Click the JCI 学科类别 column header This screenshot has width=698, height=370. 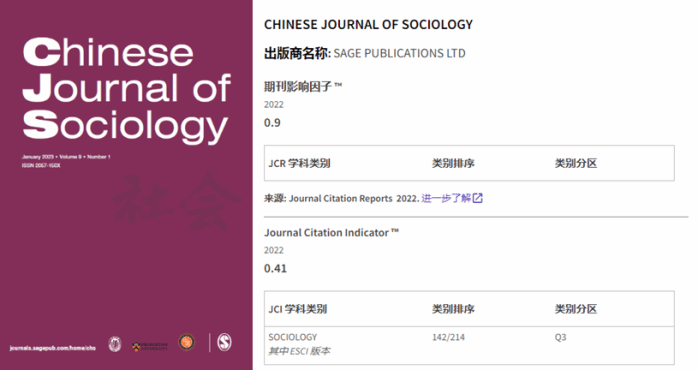click(x=297, y=309)
